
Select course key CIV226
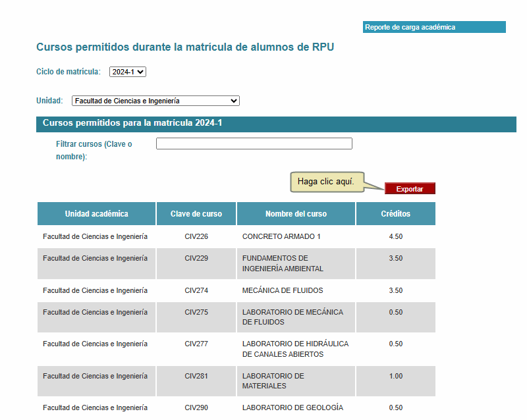[x=196, y=236]
